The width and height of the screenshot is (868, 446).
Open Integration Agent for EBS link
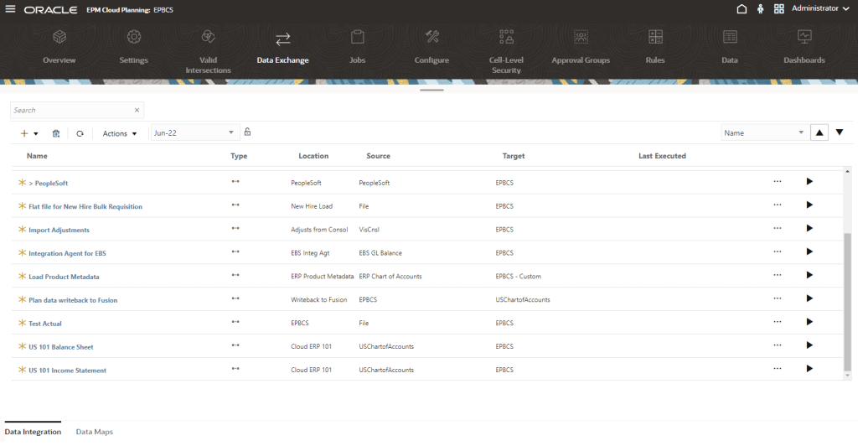tap(67, 253)
